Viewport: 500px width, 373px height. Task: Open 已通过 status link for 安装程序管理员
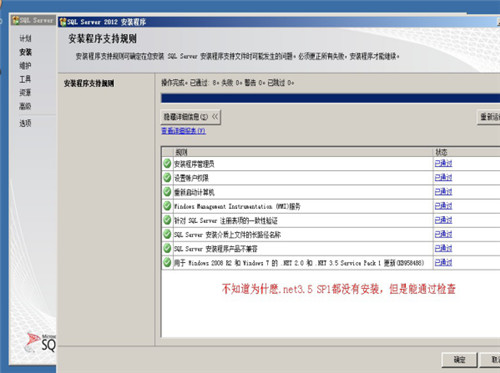[x=443, y=163]
